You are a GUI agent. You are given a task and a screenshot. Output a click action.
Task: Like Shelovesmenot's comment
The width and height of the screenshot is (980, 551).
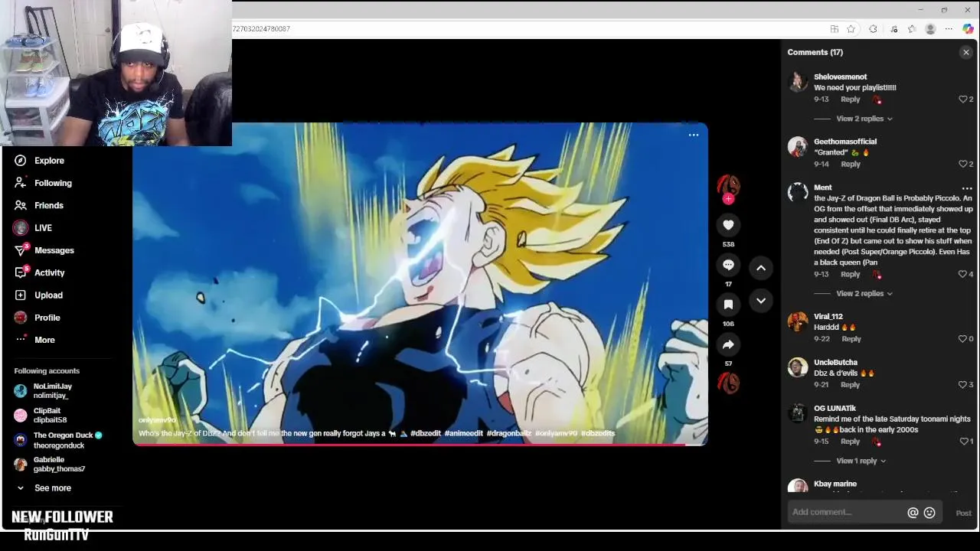coord(963,99)
